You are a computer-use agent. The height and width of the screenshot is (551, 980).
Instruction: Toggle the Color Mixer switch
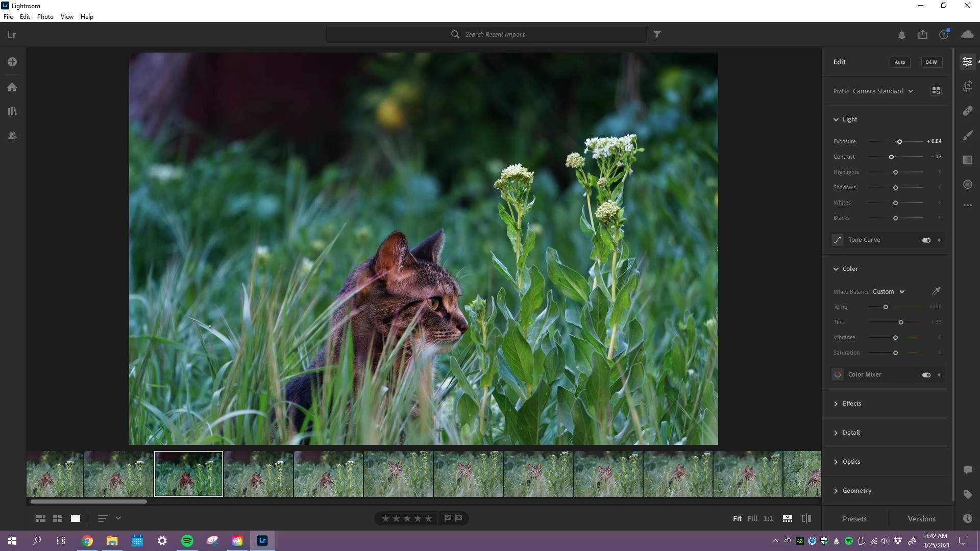point(926,374)
